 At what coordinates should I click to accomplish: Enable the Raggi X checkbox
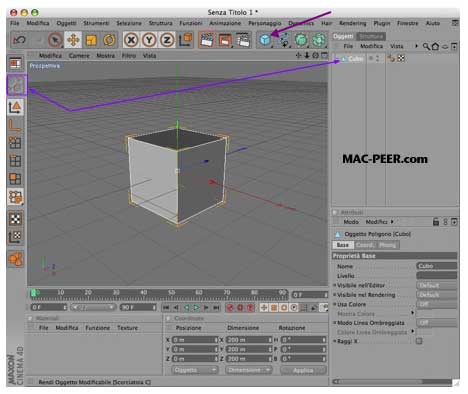tap(419, 341)
